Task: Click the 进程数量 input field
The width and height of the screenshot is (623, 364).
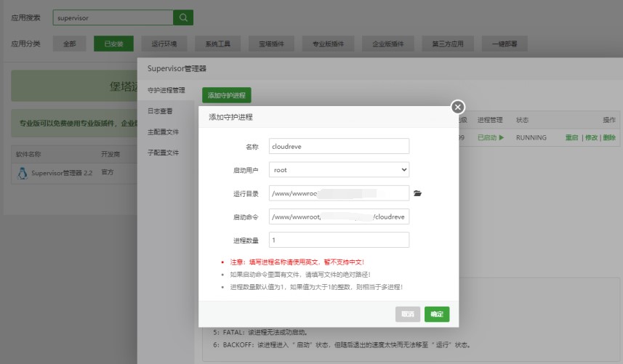Action: tap(339, 240)
